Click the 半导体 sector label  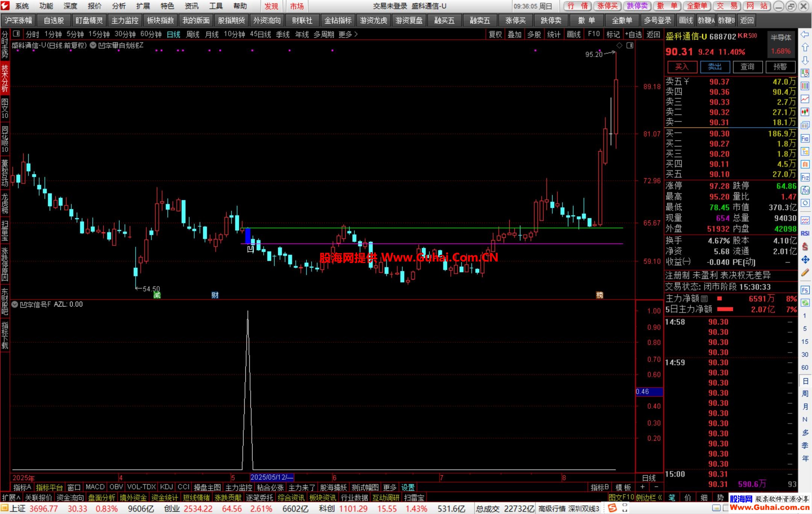coord(780,37)
